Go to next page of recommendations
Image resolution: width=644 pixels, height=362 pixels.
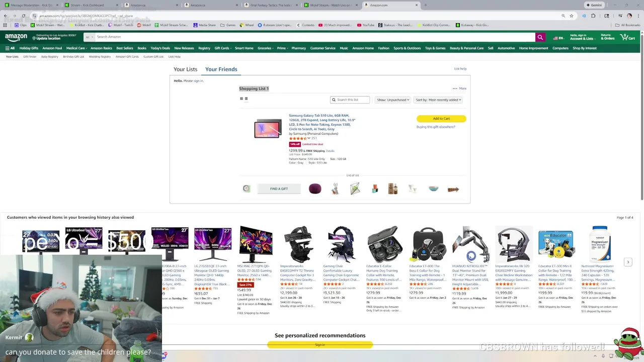628,262
